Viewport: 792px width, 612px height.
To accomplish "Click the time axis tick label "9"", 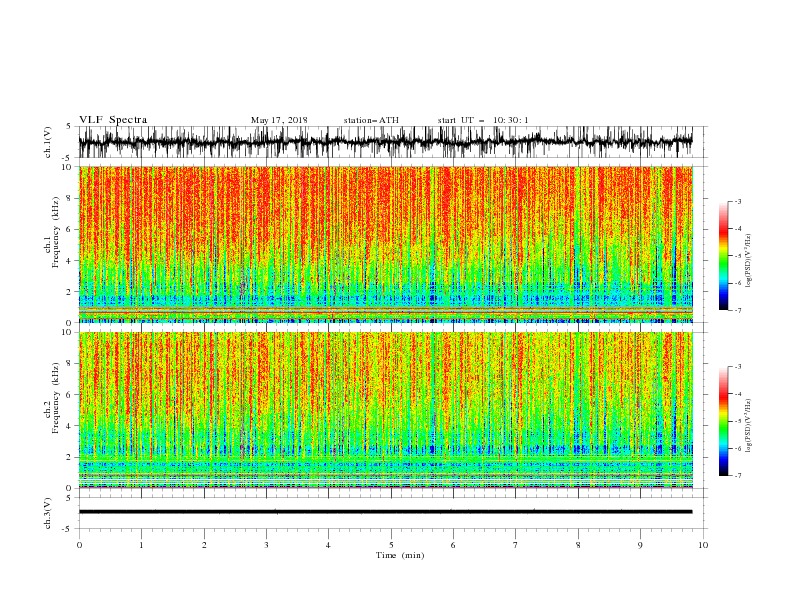I will (640, 545).
